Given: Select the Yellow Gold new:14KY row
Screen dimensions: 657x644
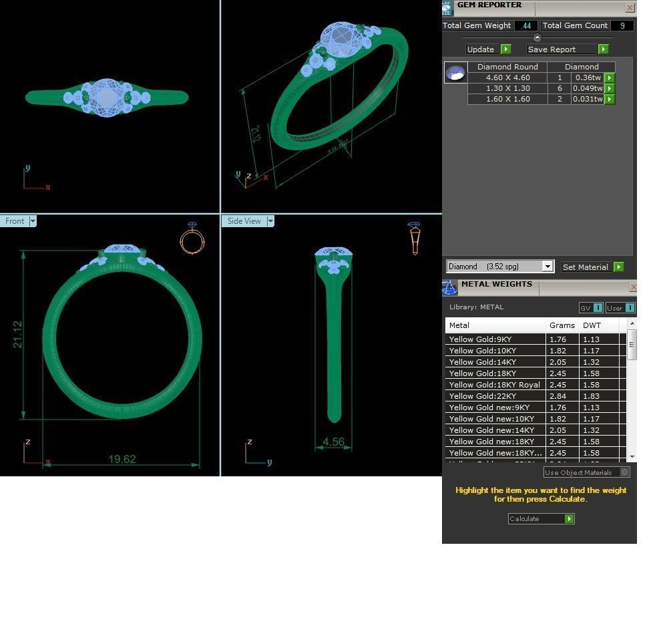Looking at the screenshot, I should 535,430.
